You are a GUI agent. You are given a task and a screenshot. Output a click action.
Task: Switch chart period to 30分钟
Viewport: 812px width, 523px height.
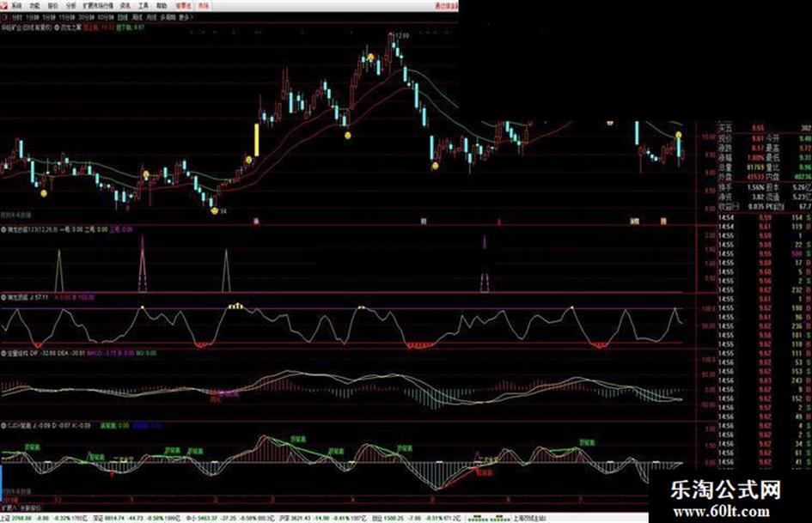[x=86, y=17]
